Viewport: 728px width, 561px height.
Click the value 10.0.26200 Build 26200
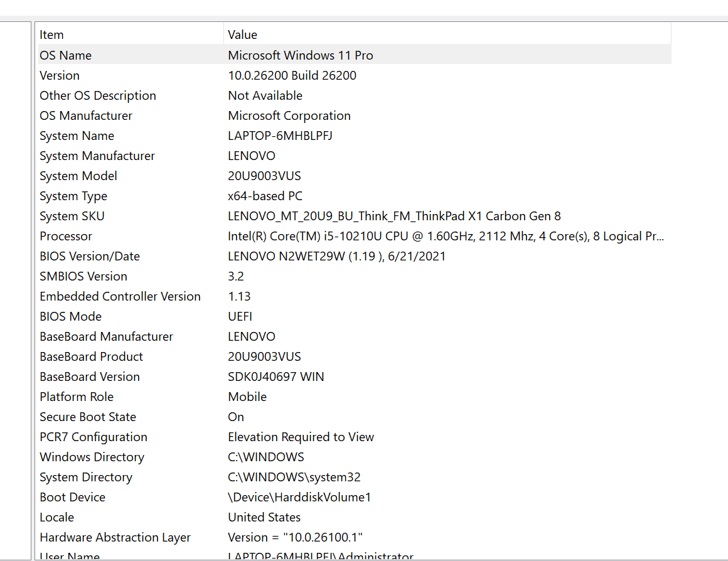coord(292,75)
